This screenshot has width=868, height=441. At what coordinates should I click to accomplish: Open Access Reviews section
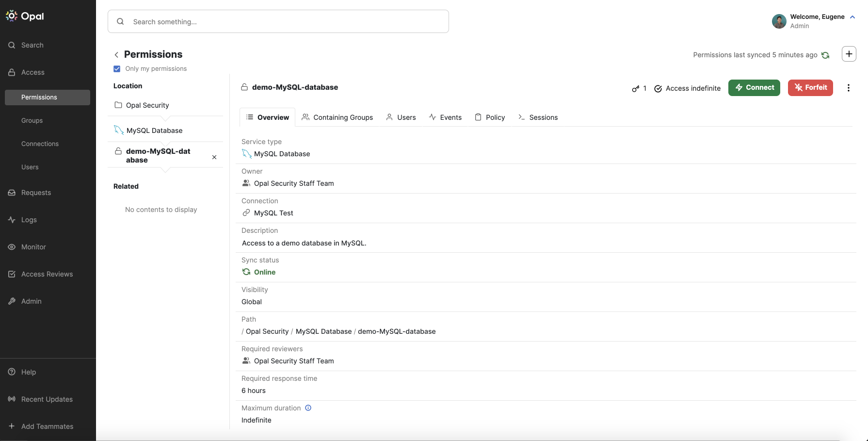[x=48, y=274]
